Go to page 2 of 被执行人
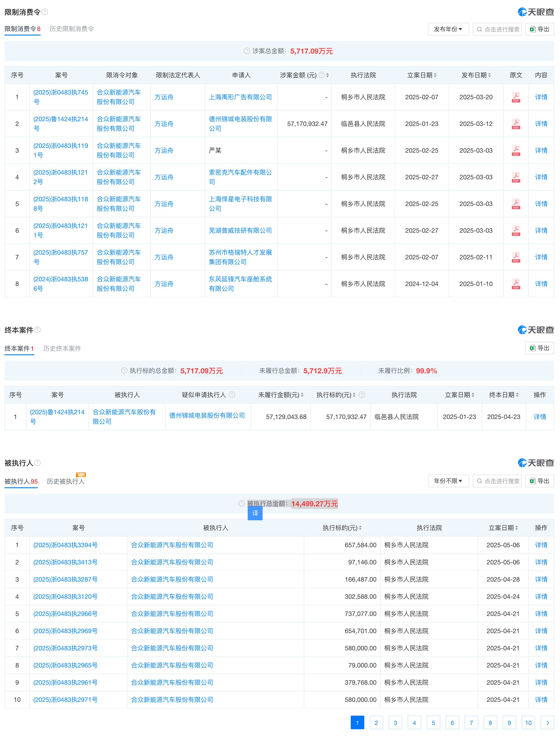 [x=376, y=722]
